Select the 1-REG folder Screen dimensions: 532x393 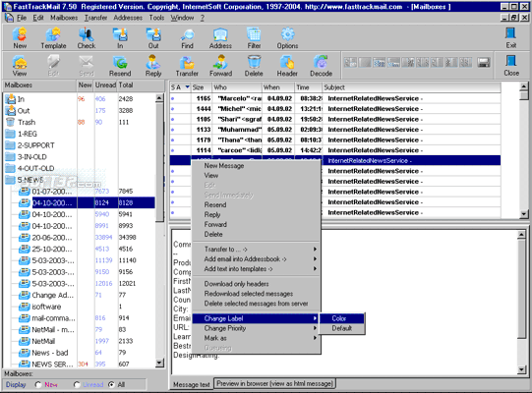pyautogui.click(x=28, y=134)
